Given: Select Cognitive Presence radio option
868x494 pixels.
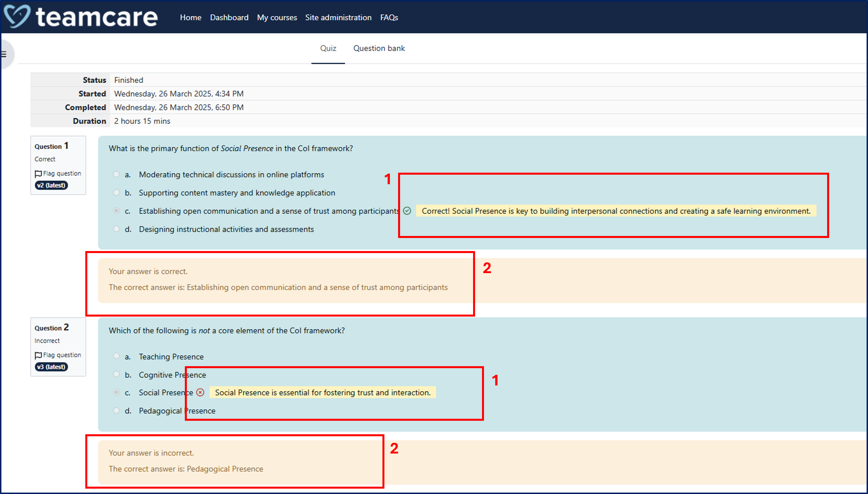Looking at the screenshot, I should (x=116, y=374).
